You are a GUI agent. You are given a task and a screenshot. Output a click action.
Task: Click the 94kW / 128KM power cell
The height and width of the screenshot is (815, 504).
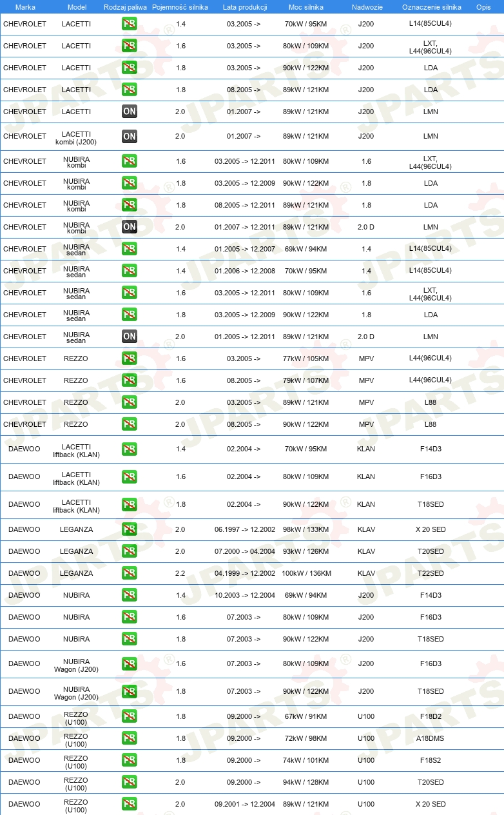[306, 782]
